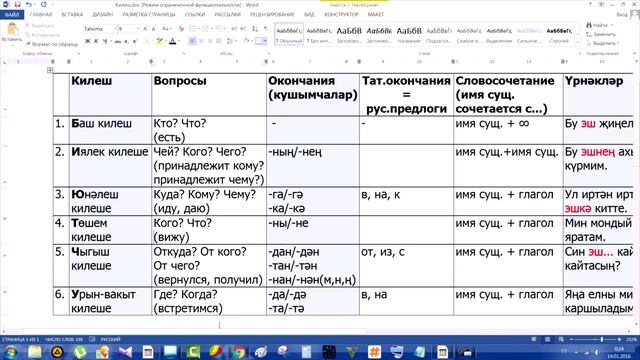This screenshot has width=640, height=360.
Task: Apply the Название style
Action: point(409,35)
